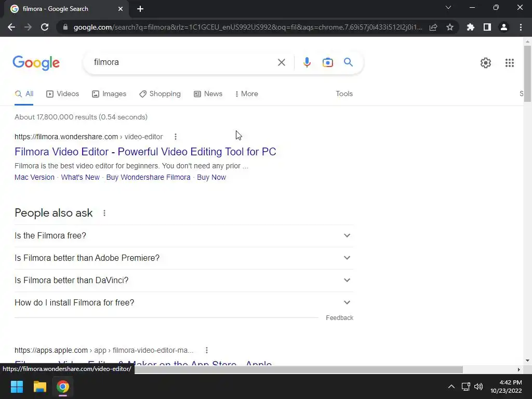
Task: Open the Buy Wondershare Filmora sitelink
Action: pyautogui.click(x=148, y=178)
